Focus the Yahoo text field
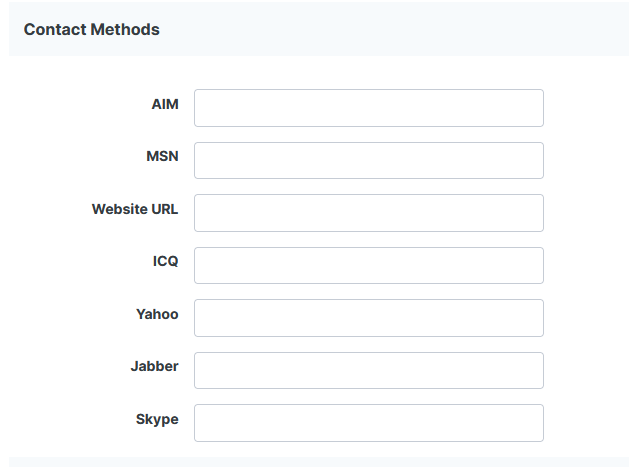 tap(368, 318)
